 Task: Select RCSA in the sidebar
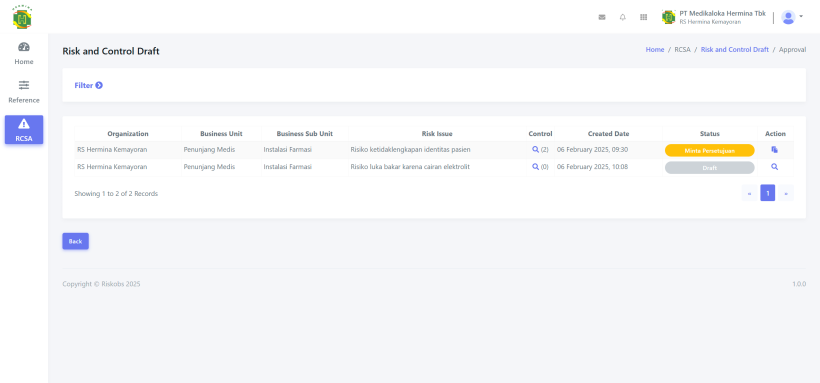(24, 130)
